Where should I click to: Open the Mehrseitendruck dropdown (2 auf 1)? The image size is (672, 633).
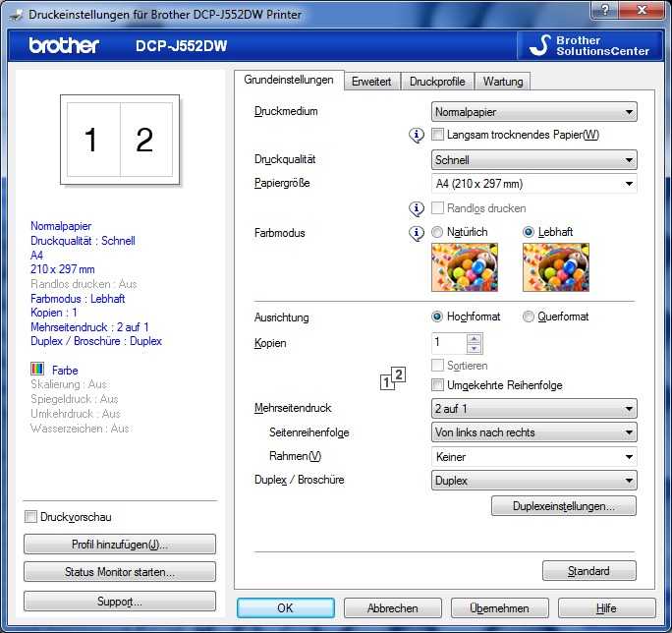click(534, 409)
